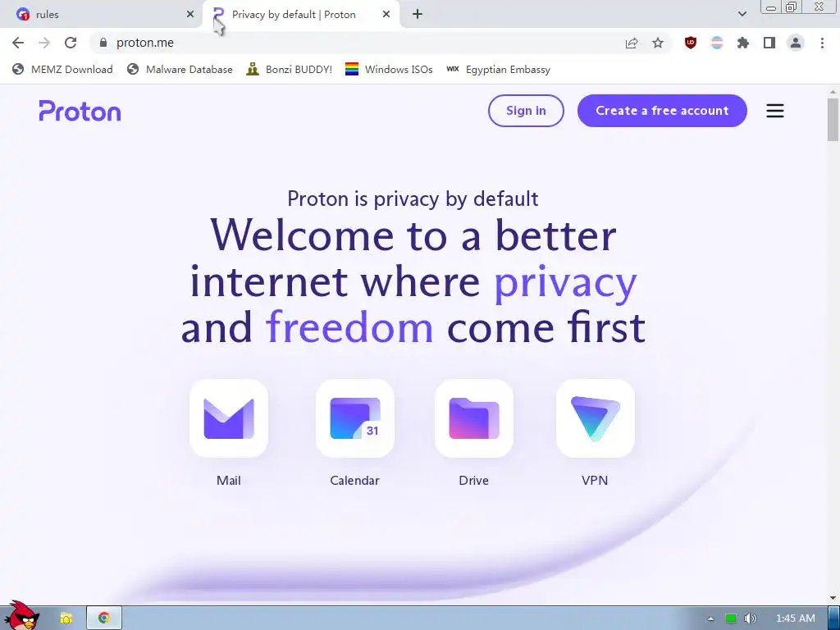
Task: Open the Proton VPN product icon
Action: pos(596,418)
